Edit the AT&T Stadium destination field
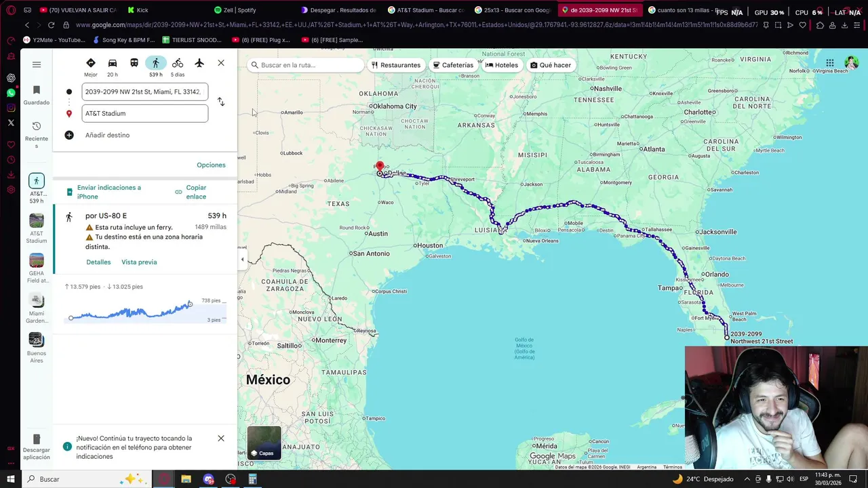Image resolution: width=868 pixels, height=488 pixels. (144, 113)
